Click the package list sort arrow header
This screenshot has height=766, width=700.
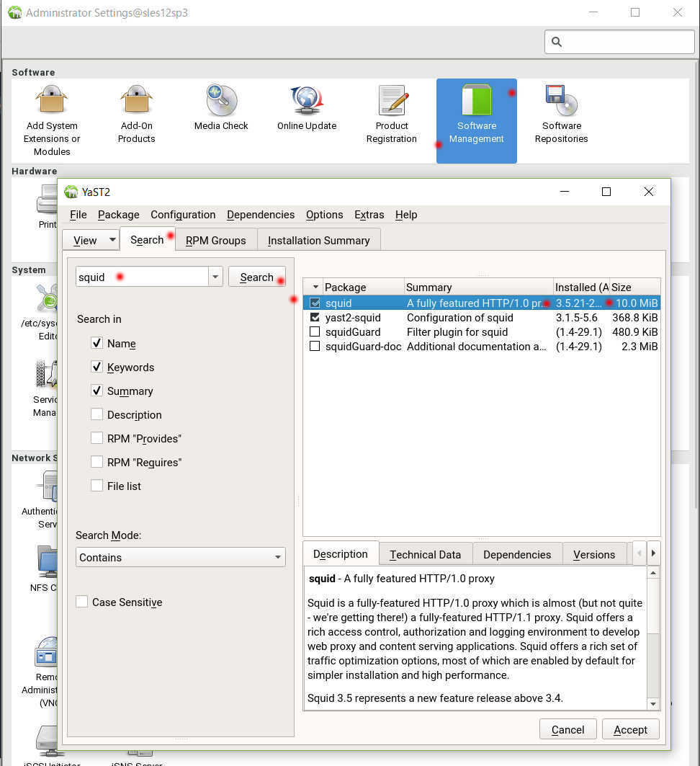(315, 288)
